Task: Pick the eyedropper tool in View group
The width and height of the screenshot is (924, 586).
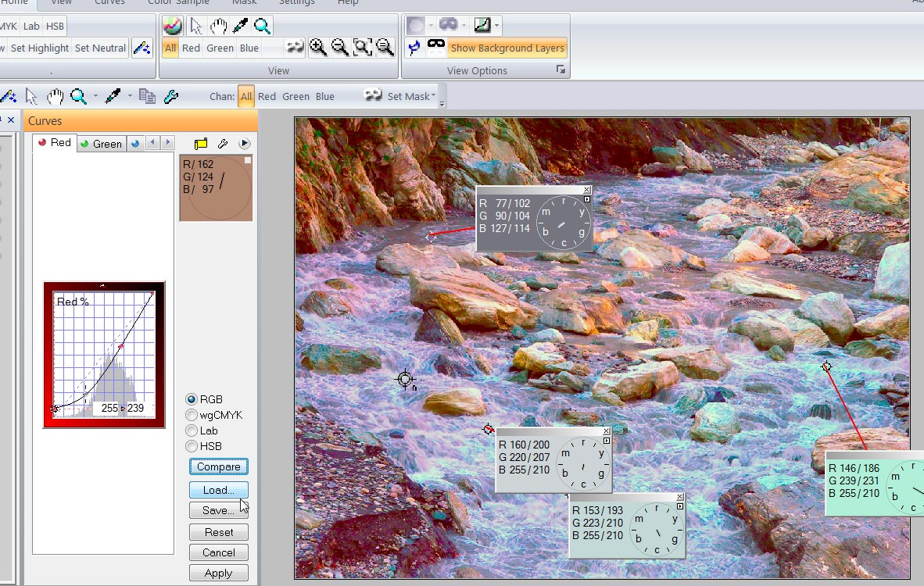Action: pos(241,26)
